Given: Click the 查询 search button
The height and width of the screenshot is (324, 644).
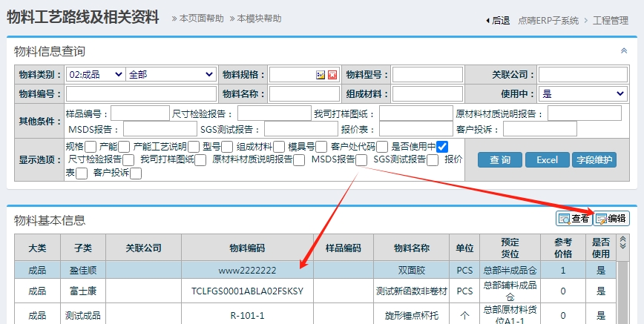Looking at the screenshot, I should point(500,159).
